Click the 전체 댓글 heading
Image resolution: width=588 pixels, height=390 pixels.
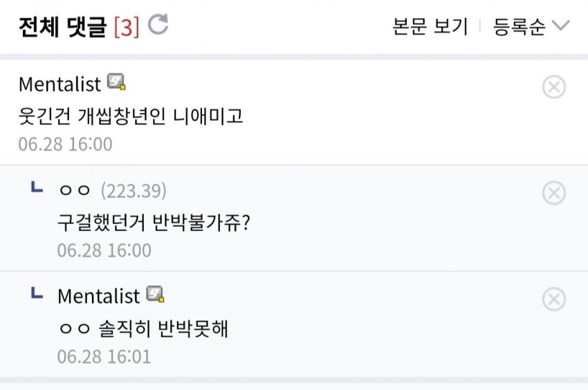(61, 27)
